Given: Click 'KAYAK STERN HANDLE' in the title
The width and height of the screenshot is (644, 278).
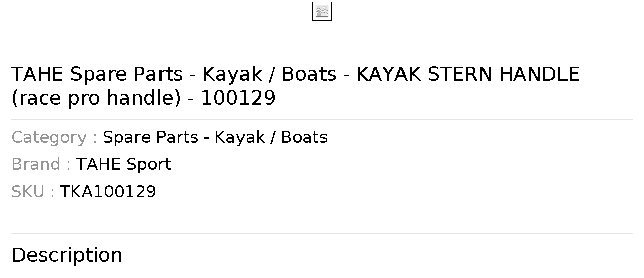Looking at the screenshot, I should [468, 74].
